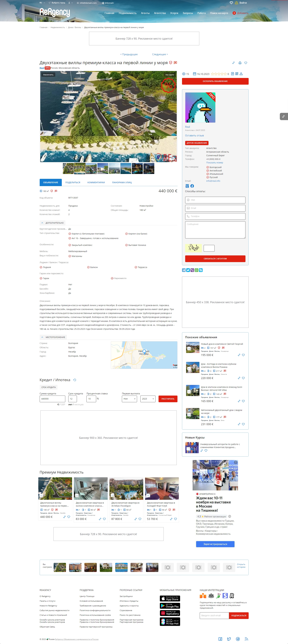The image size is (288, 644).
Task: Switch loan term unit to месяцев
Action: click(x=79, y=405)
